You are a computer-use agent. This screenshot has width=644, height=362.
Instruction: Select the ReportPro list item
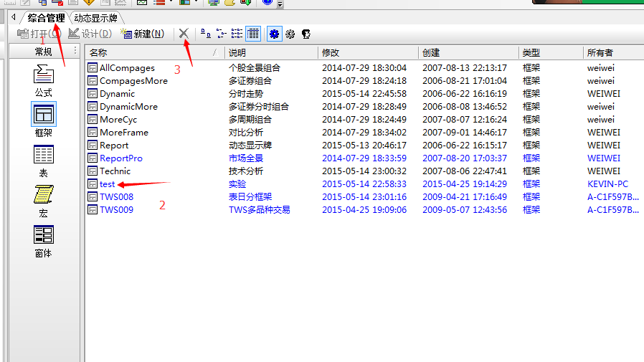(x=120, y=158)
